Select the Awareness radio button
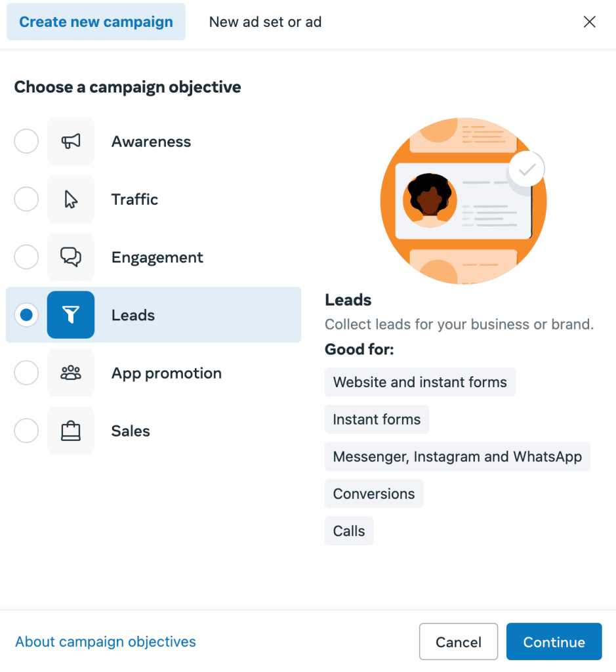The height and width of the screenshot is (672, 616). [x=26, y=141]
